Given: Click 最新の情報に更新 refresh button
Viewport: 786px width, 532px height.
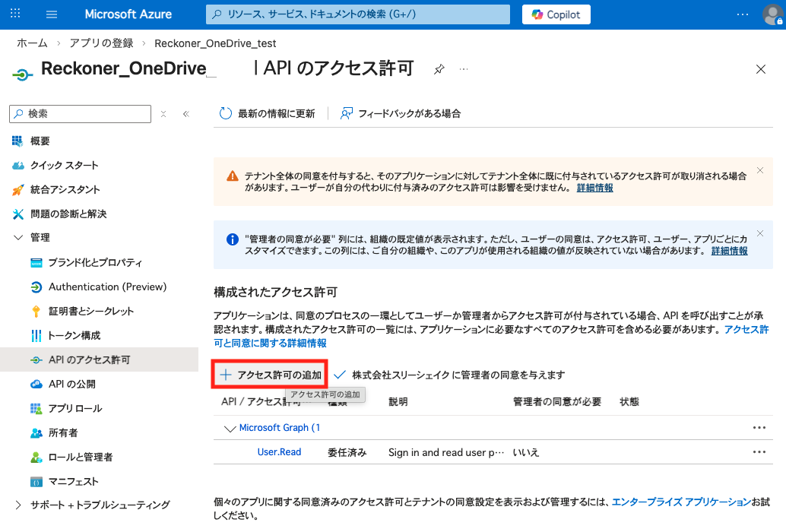Looking at the screenshot, I should pyautogui.click(x=267, y=114).
